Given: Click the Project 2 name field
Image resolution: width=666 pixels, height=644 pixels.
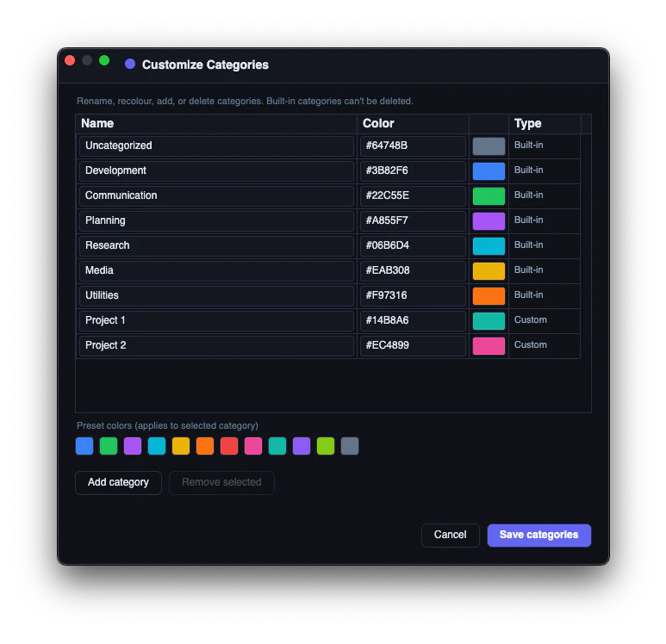Looking at the screenshot, I should 216,346.
